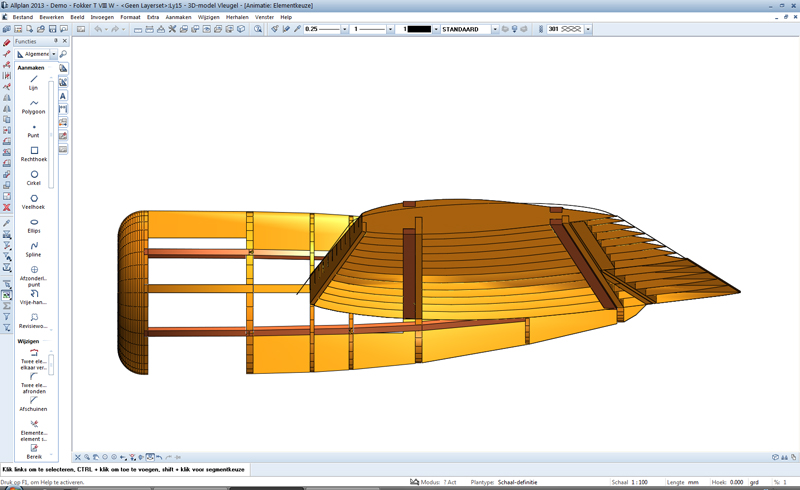Click the undo arrow in toolbar
The width and height of the screenshot is (800, 490).
[98, 29]
